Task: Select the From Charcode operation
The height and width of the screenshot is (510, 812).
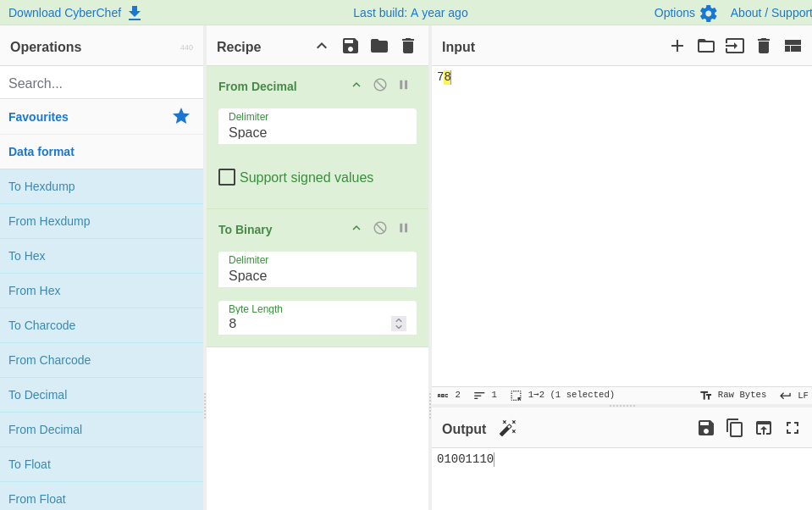Action: [102, 360]
